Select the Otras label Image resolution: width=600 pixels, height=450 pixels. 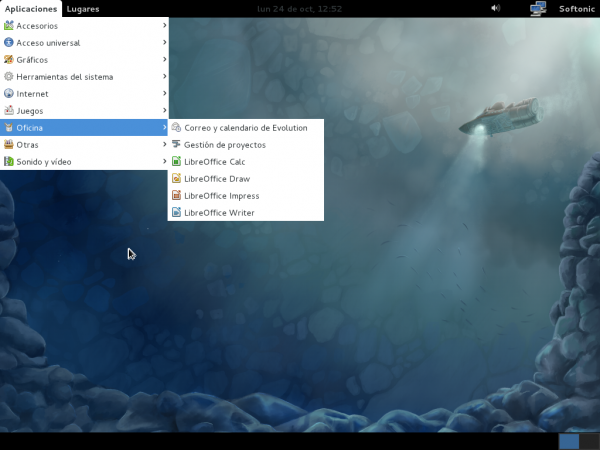tap(27, 145)
